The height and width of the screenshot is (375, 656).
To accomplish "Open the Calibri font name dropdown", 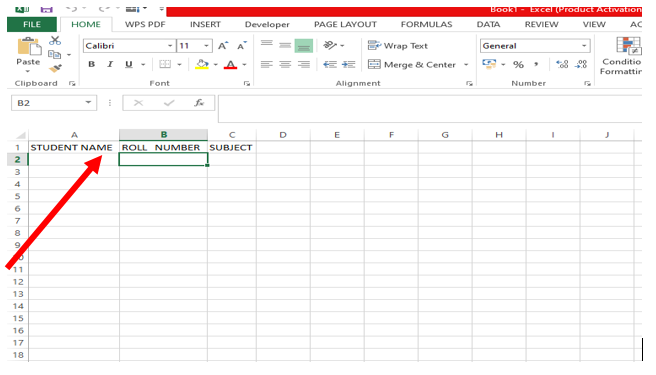I will tap(170, 46).
